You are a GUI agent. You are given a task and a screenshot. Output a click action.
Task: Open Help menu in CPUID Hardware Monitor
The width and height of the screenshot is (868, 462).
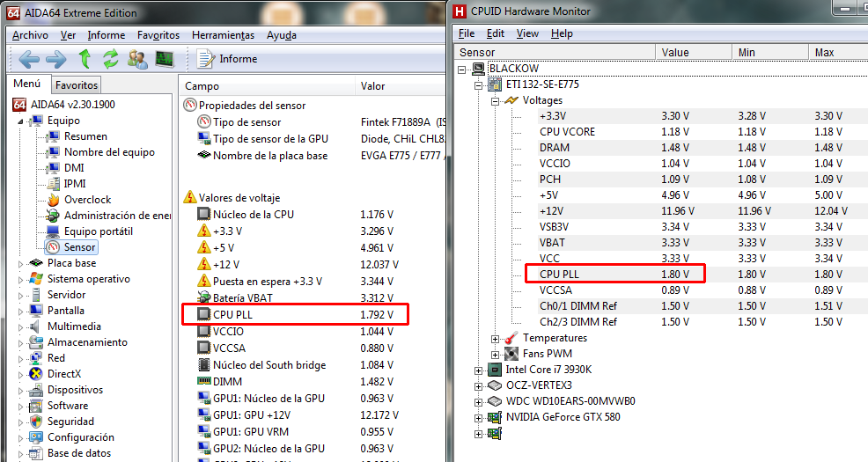[562, 33]
